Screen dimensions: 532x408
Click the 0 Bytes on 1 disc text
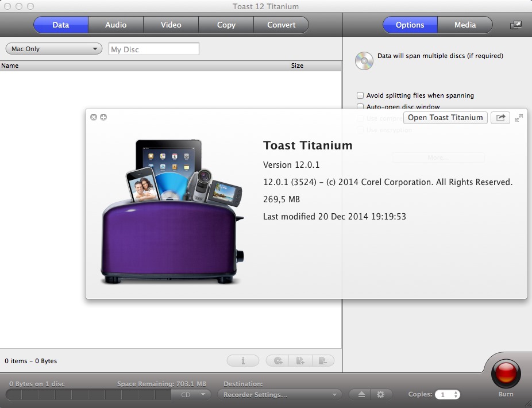(x=37, y=384)
